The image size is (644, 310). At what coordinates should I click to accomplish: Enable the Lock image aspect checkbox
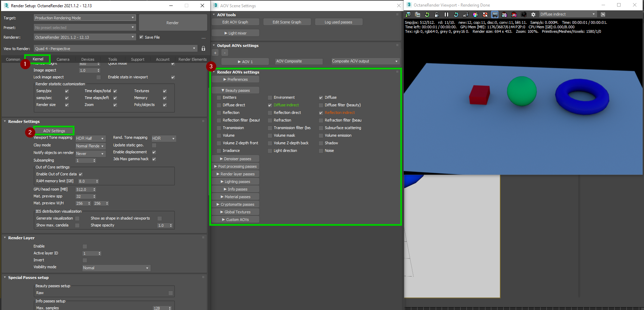(99, 77)
